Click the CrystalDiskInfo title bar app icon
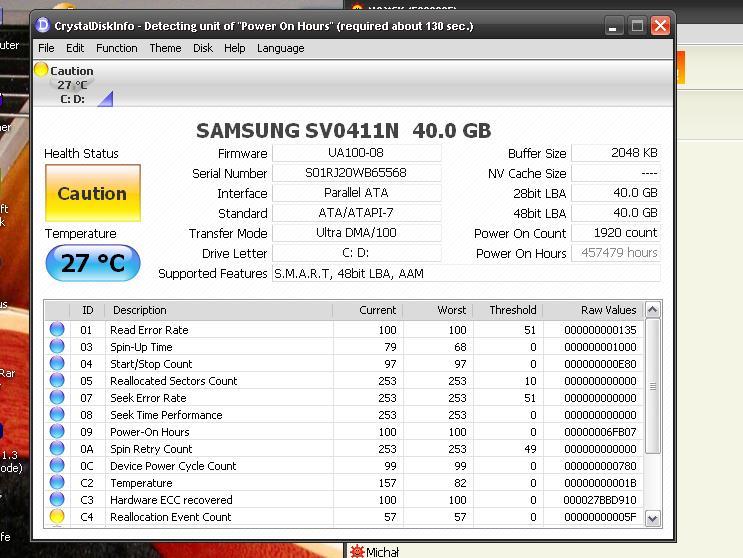Screen dimensions: 743x558 [43, 25]
